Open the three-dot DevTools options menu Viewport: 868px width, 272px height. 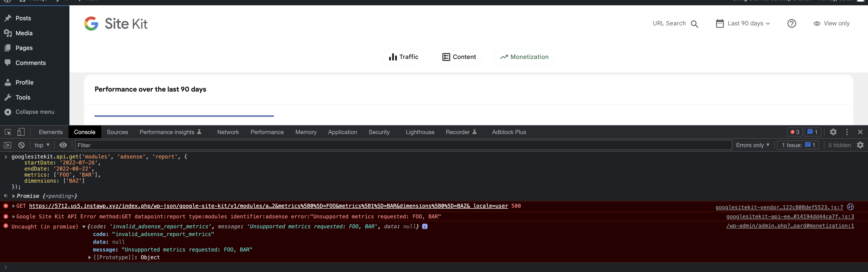pyautogui.click(x=847, y=132)
